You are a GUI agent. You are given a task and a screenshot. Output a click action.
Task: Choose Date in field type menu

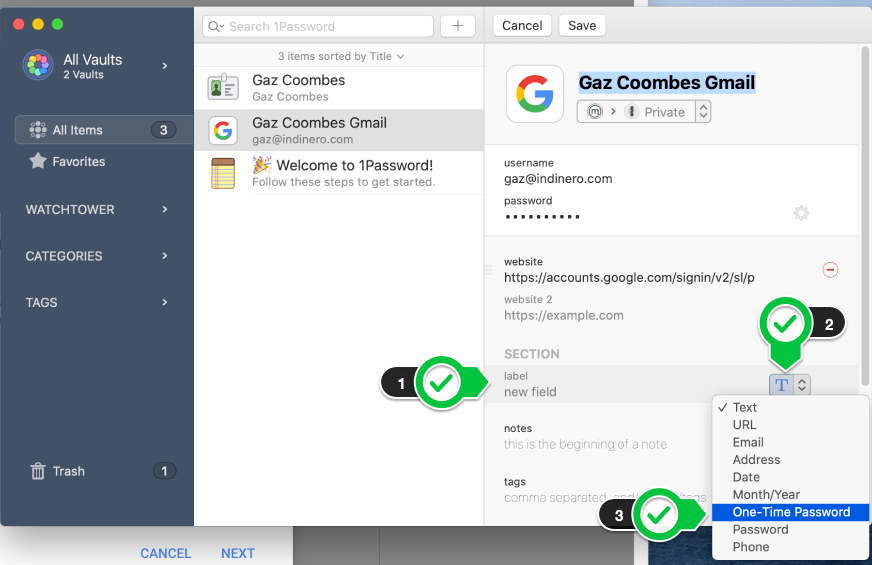point(790,477)
